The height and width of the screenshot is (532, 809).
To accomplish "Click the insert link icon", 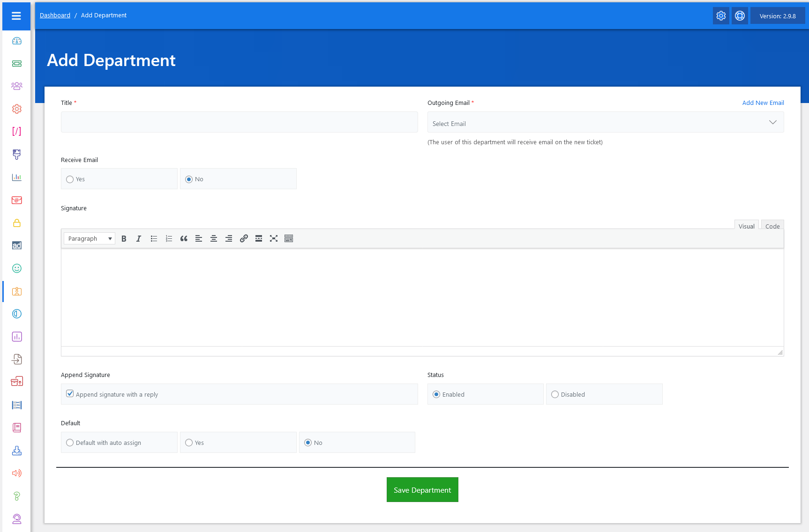I will tap(244, 239).
